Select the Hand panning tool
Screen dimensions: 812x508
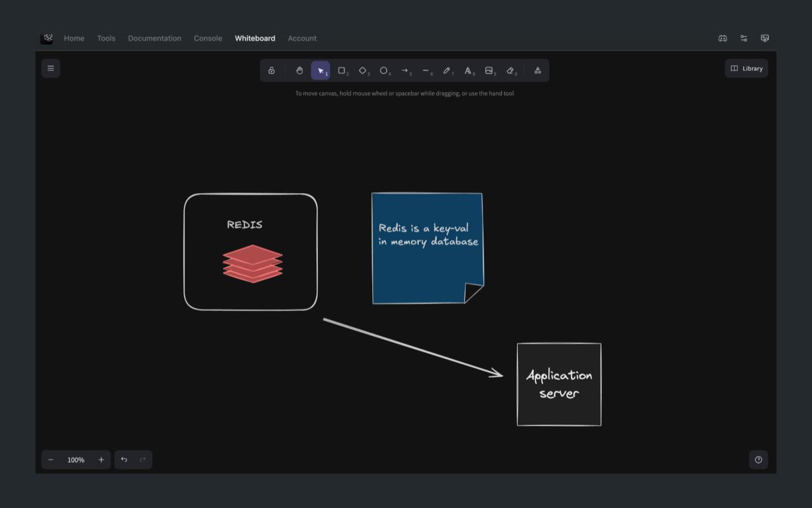[299, 70]
